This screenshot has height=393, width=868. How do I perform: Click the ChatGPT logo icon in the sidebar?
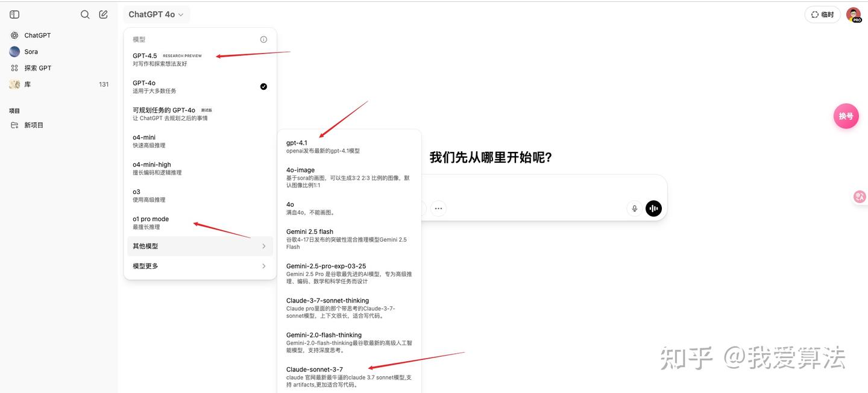(14, 36)
